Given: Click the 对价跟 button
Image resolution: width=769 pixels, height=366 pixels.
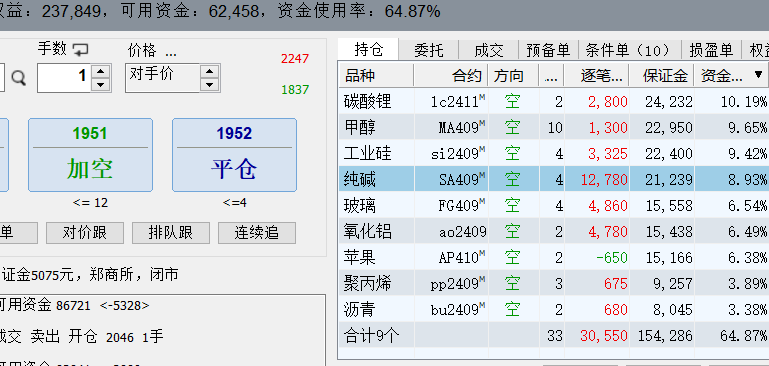Looking at the screenshot, I should pyautogui.click(x=85, y=233).
